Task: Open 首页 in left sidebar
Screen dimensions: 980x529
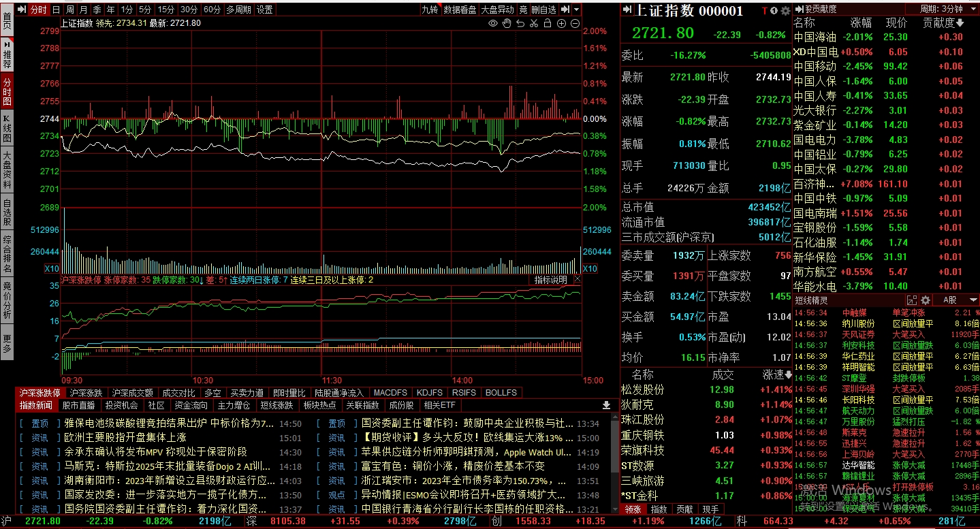Action: [x=7, y=20]
